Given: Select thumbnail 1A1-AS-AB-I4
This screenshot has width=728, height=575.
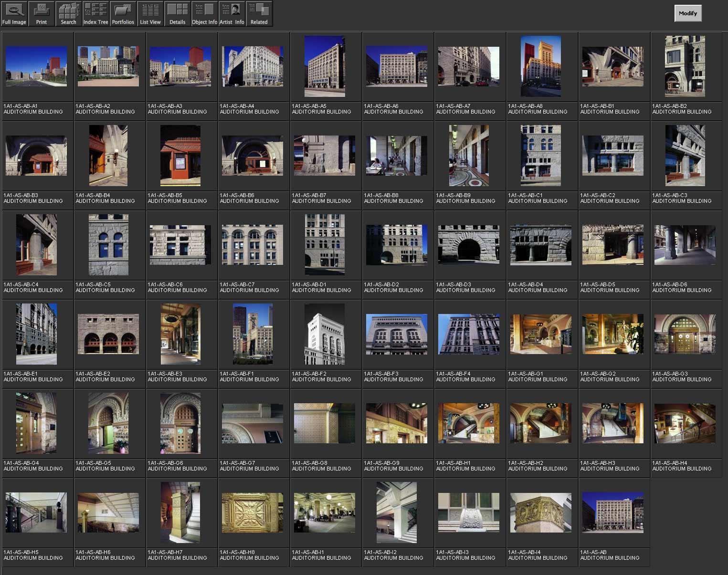Looking at the screenshot, I should (x=541, y=512).
